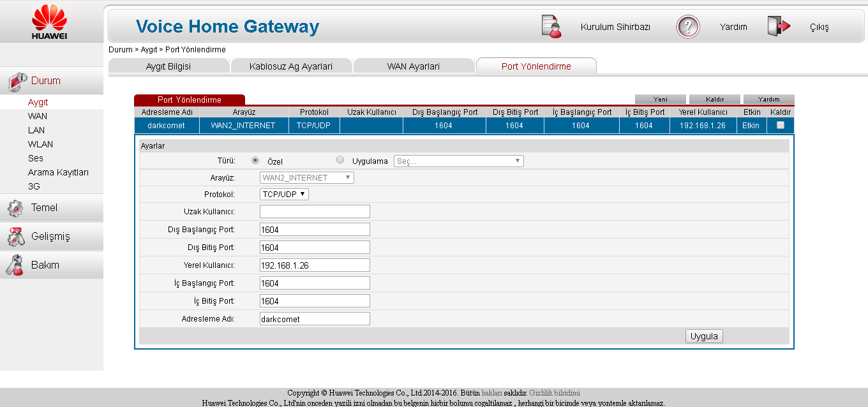Switch to Aygıt Bilgisi tab
This screenshot has width=868, height=407.
point(168,66)
